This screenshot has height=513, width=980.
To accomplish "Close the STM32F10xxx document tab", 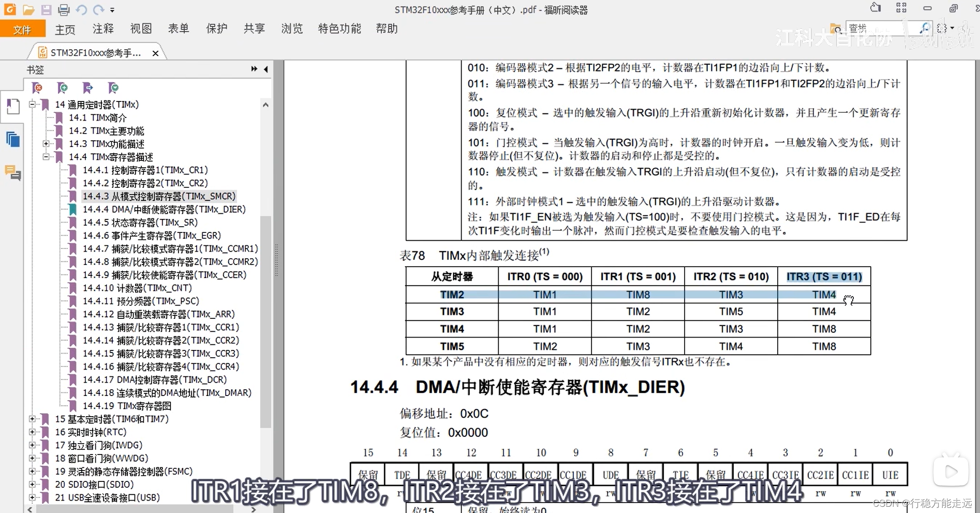I will [155, 53].
